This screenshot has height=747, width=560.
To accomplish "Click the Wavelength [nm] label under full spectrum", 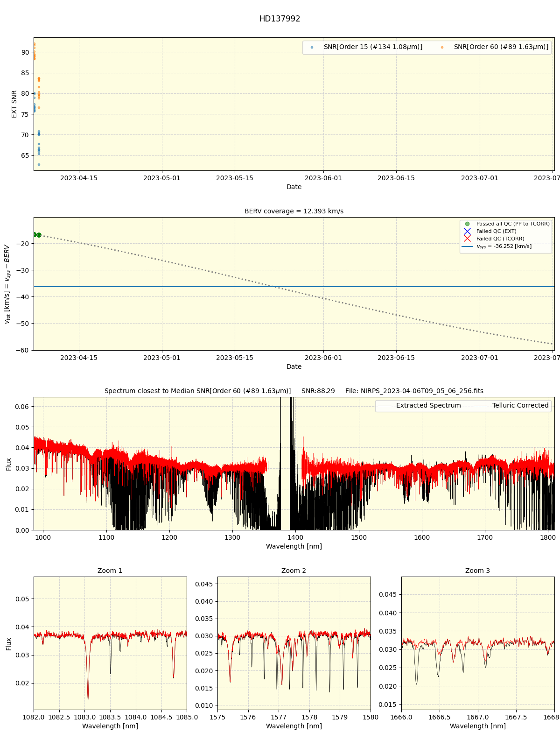I will [x=294, y=546].
